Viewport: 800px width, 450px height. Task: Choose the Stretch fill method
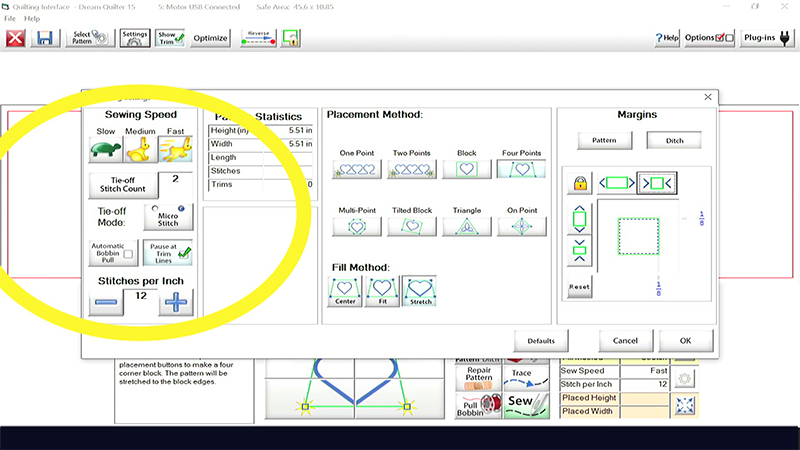click(420, 292)
